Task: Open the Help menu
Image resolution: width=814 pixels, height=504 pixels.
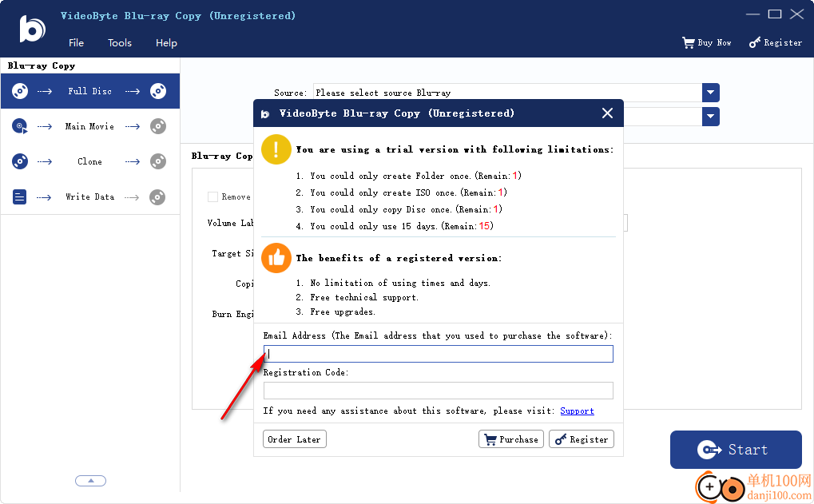Action: pyautogui.click(x=166, y=43)
